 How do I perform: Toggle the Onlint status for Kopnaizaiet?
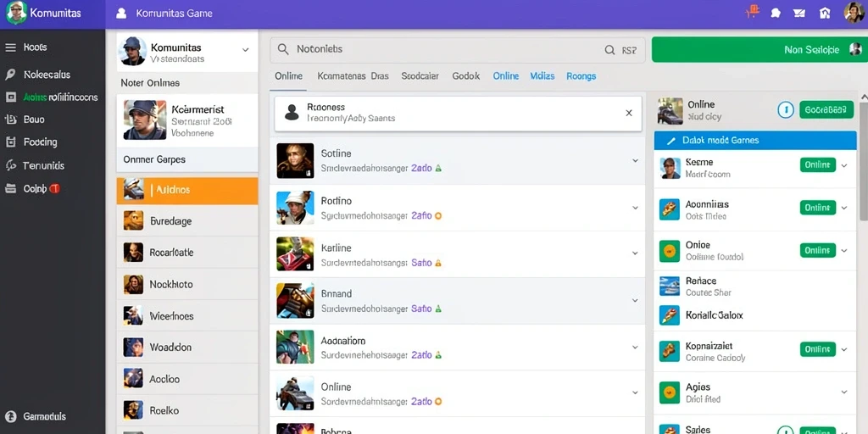click(818, 349)
